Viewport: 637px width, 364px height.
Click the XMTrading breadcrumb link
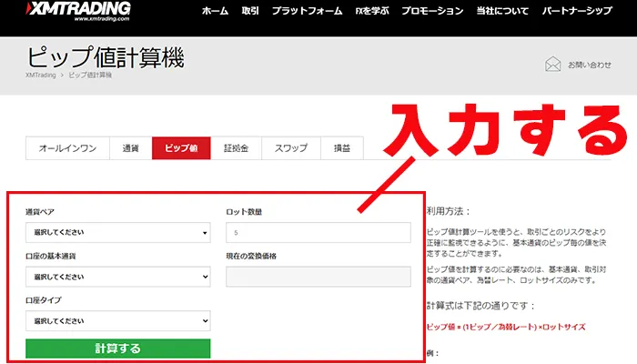(x=41, y=76)
